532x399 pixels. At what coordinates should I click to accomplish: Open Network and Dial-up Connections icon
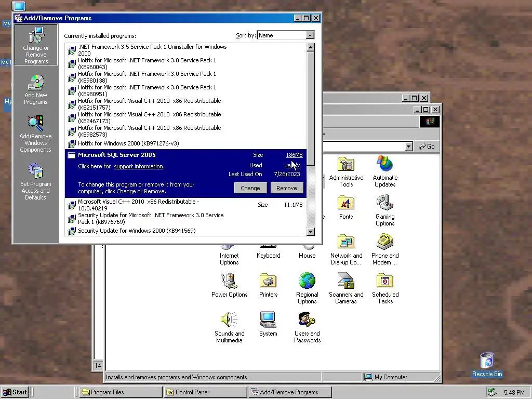pos(346,250)
